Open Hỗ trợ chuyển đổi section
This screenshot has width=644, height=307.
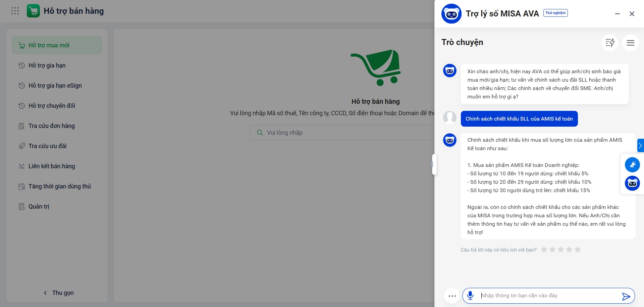52,106
